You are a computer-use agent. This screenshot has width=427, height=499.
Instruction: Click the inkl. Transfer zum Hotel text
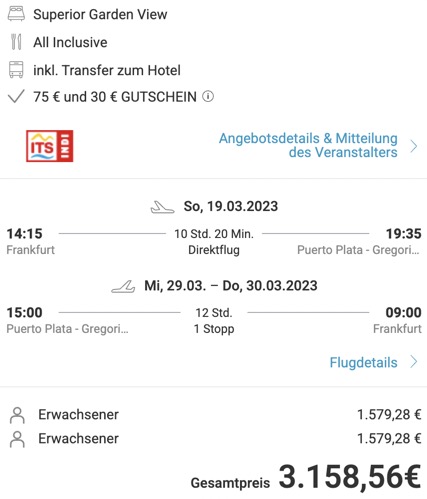tap(107, 70)
